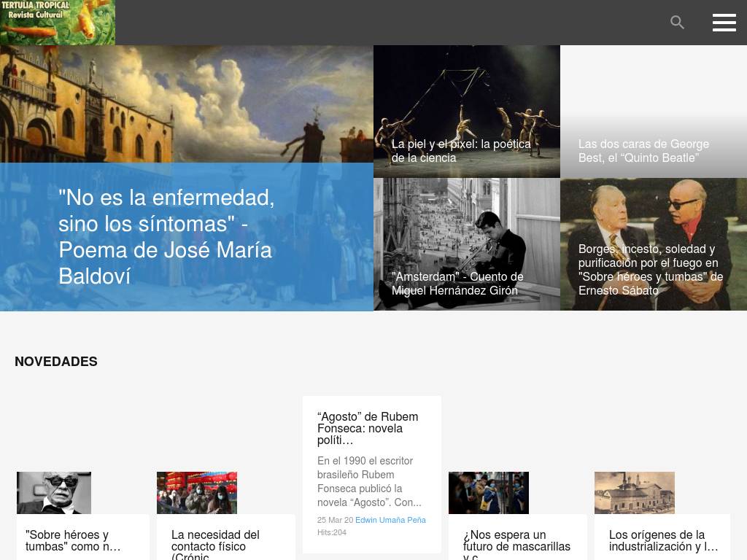Screen dimensions: 747x560
Task: Open "¿Nos espera un futuro de mascarillas" card
Action: click(x=516, y=543)
